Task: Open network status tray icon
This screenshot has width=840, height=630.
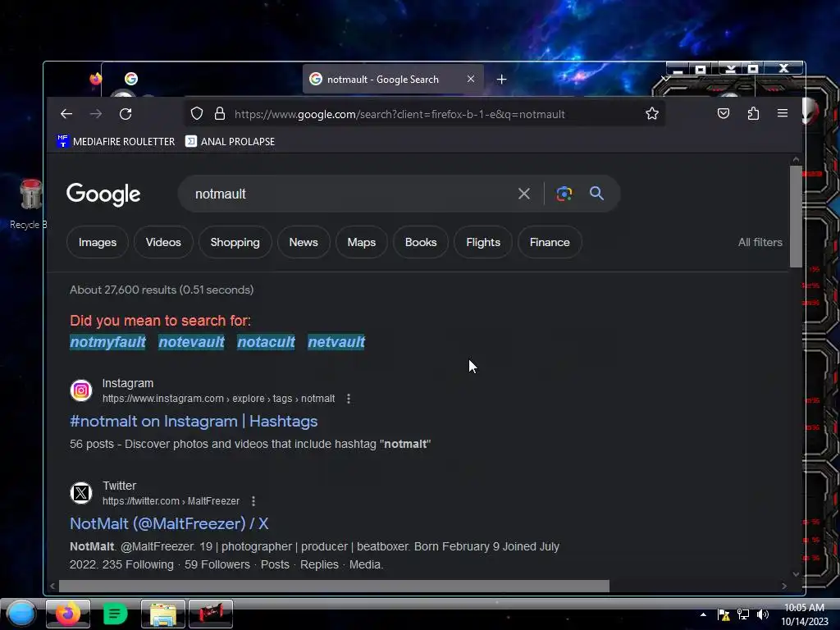Action: (x=743, y=614)
